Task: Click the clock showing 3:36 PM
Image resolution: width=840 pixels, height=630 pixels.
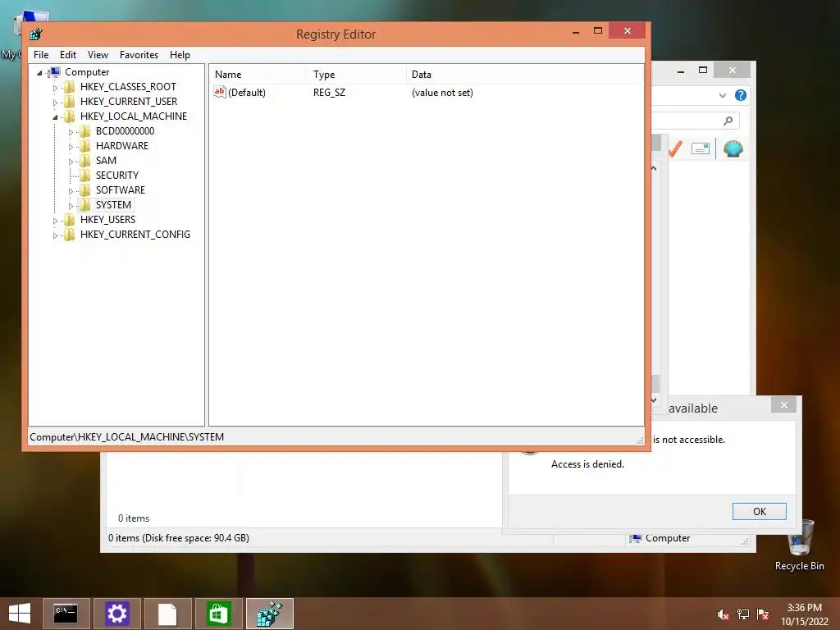Action: [x=804, y=608]
